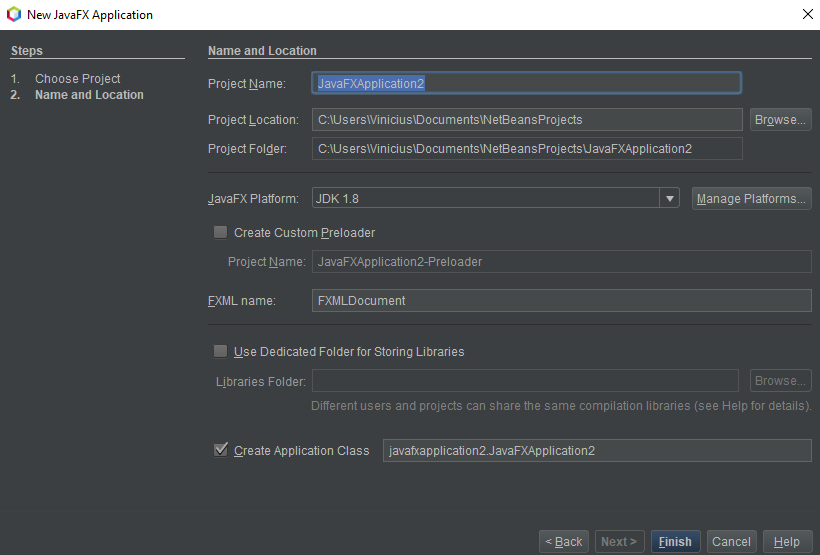Open Help for this wizard

(x=787, y=541)
